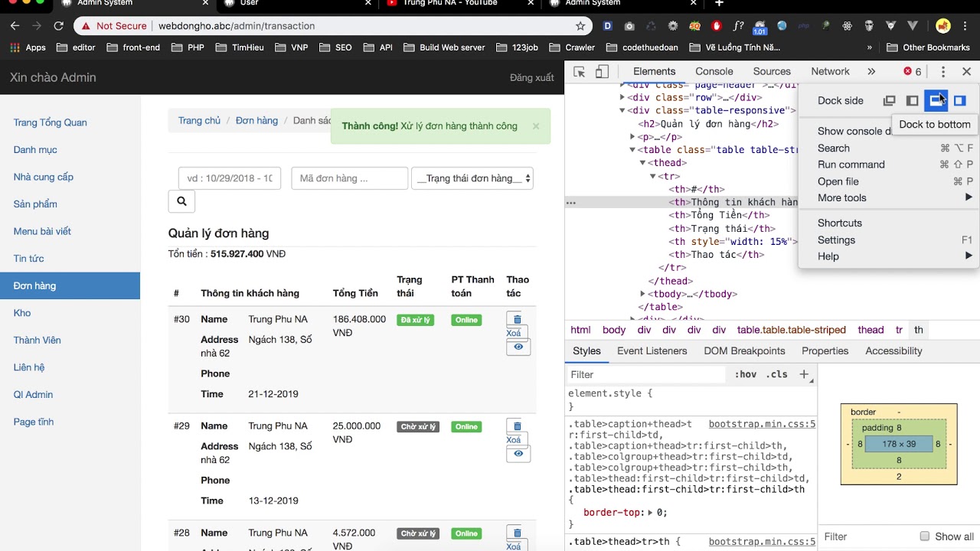Click the magnifier search button on page

click(181, 201)
